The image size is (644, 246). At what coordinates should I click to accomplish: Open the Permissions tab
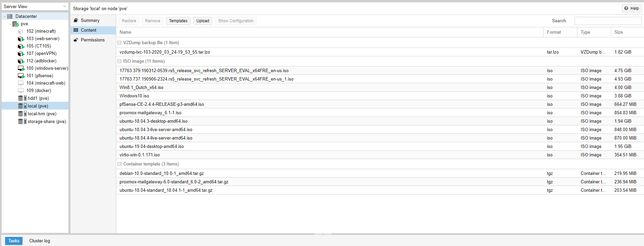point(93,40)
